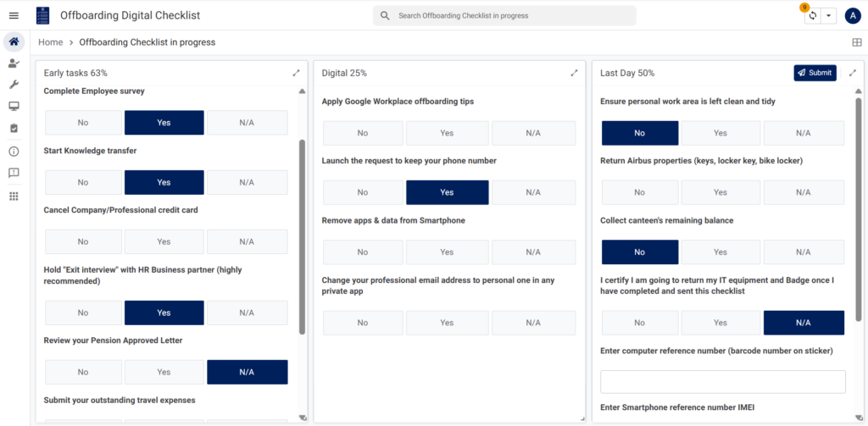The image size is (868, 426).
Task: Select Yes for Return Airbus properties
Action: (x=721, y=192)
